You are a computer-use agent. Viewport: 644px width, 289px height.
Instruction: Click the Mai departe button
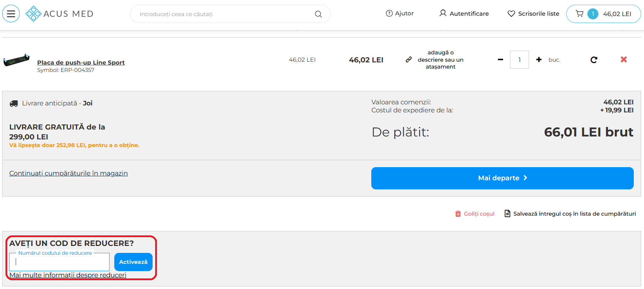502,178
